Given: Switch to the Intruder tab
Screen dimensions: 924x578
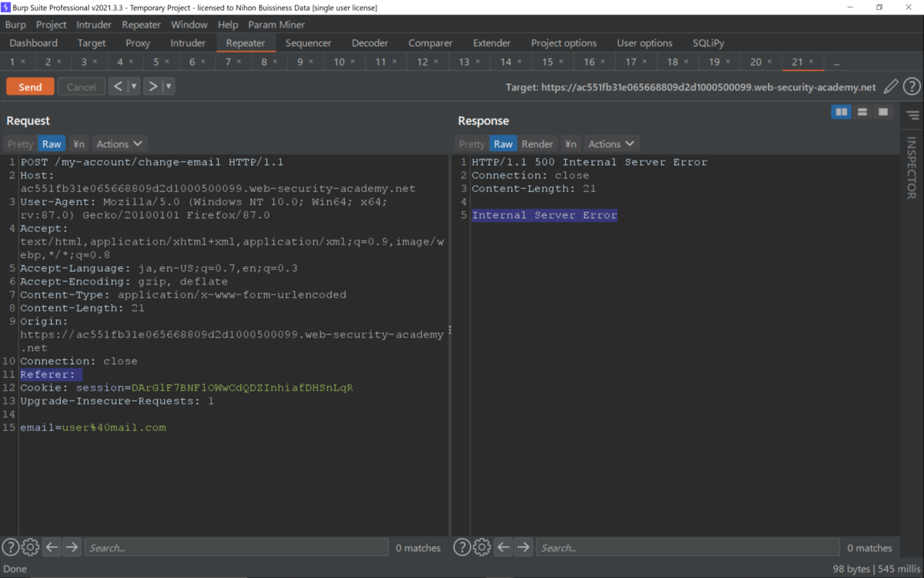Looking at the screenshot, I should tap(188, 43).
